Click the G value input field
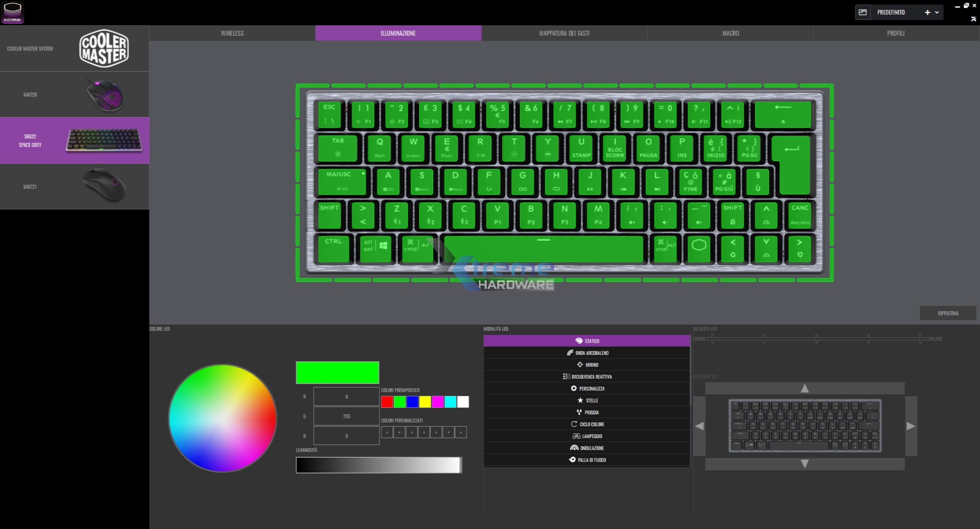The image size is (980, 529). (x=346, y=416)
